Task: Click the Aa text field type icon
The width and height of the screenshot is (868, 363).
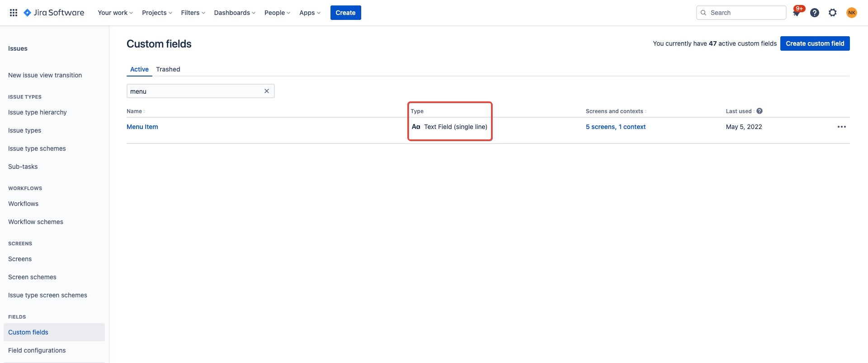Action: click(x=416, y=127)
